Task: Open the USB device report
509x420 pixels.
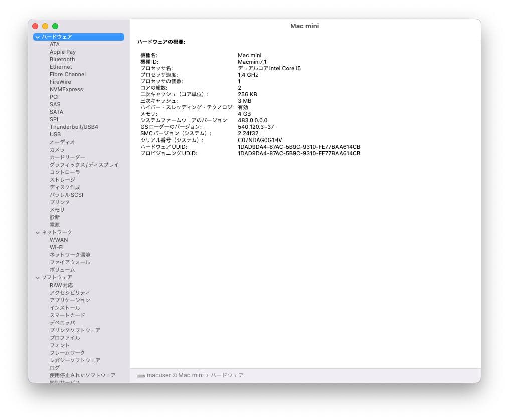Action: pyautogui.click(x=56, y=134)
